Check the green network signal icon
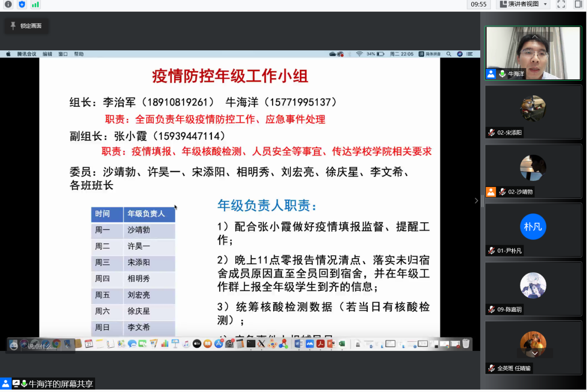 pos(35,5)
